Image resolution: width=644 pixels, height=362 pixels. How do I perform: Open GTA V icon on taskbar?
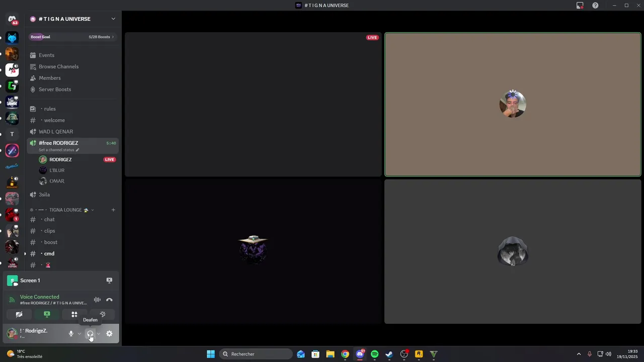(433, 354)
